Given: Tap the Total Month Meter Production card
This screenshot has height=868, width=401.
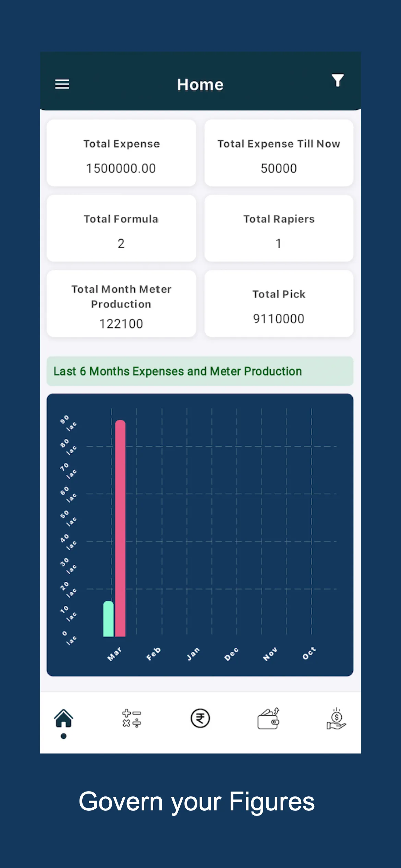Looking at the screenshot, I should click(x=121, y=304).
